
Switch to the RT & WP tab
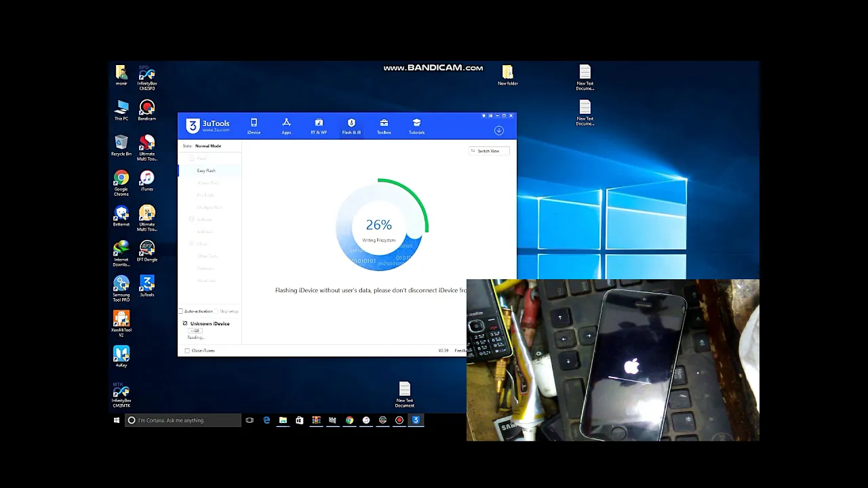pos(319,126)
